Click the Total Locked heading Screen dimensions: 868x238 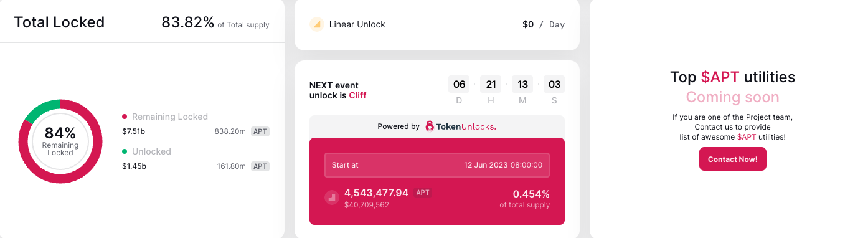coord(59,22)
